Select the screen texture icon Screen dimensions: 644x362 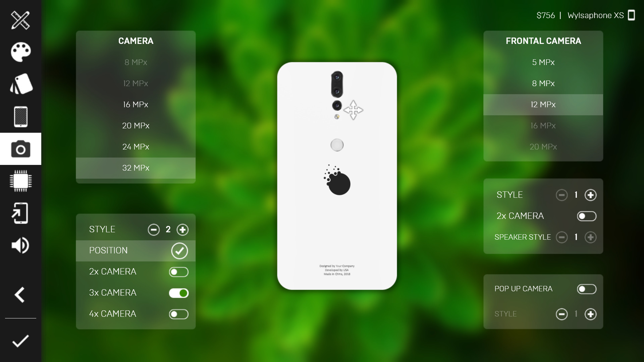[20, 116]
